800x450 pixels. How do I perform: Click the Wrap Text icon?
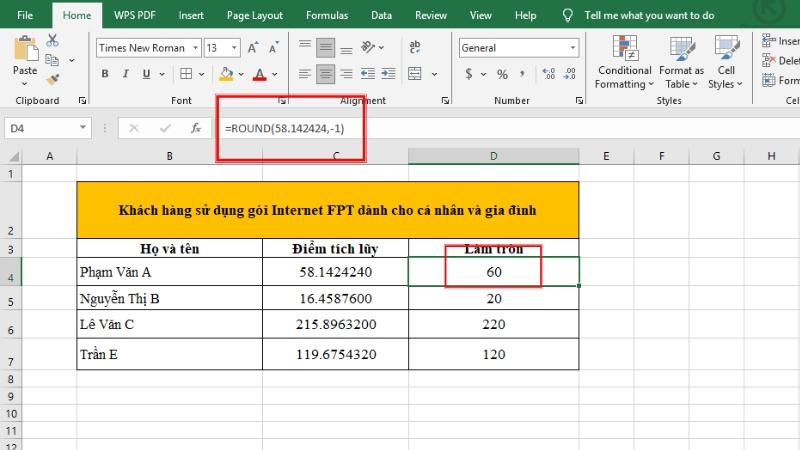tap(415, 47)
